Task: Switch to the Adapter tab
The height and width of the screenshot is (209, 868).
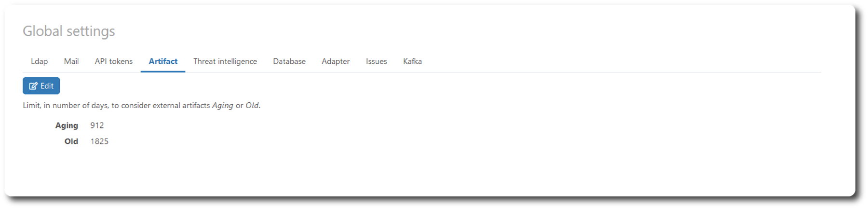Action: point(336,61)
